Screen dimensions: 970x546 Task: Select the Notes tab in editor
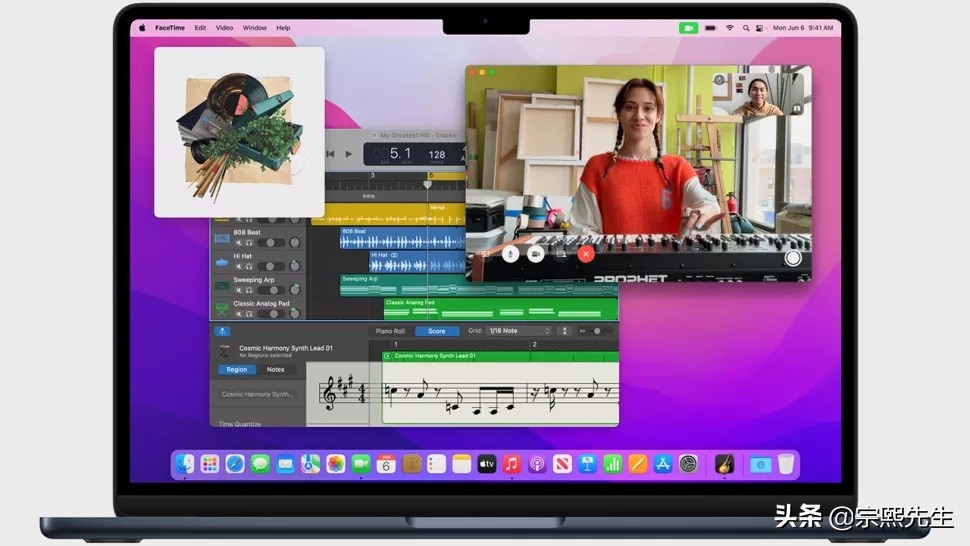[x=275, y=369]
